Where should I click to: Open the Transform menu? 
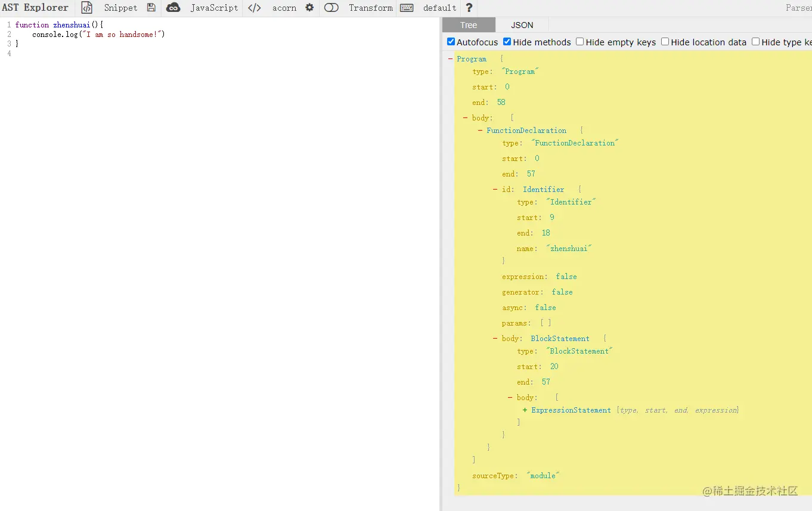pos(371,8)
